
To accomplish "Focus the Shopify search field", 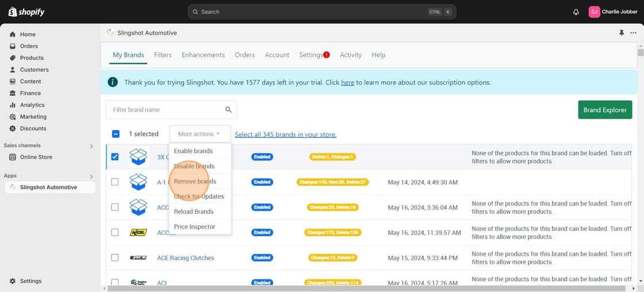I will pyautogui.click(x=322, y=12).
